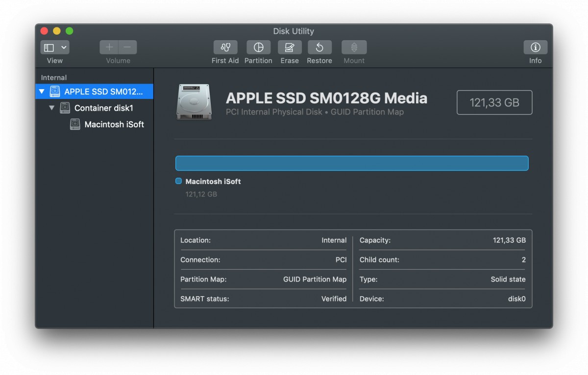Open the Info panel icon
588x375 pixels.
536,47
